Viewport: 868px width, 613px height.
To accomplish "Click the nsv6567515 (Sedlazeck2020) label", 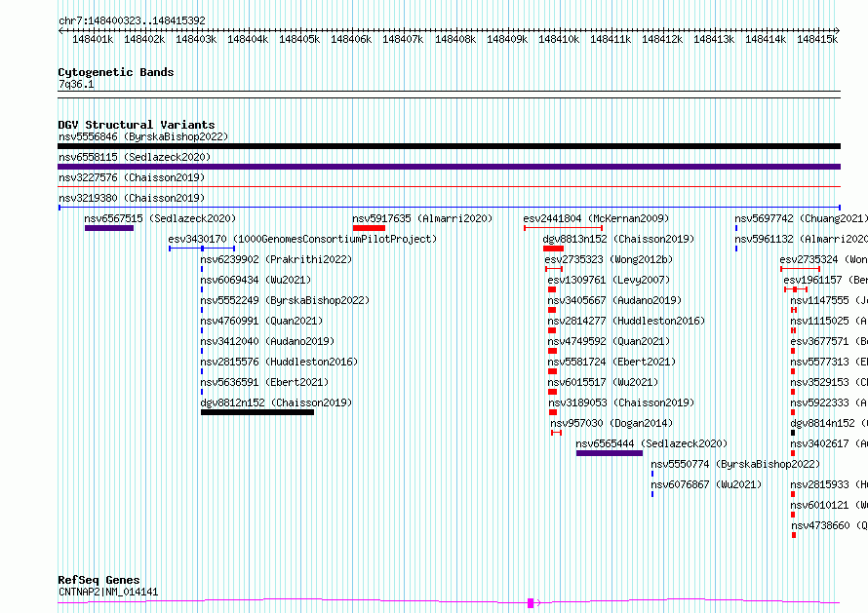I will (160, 218).
